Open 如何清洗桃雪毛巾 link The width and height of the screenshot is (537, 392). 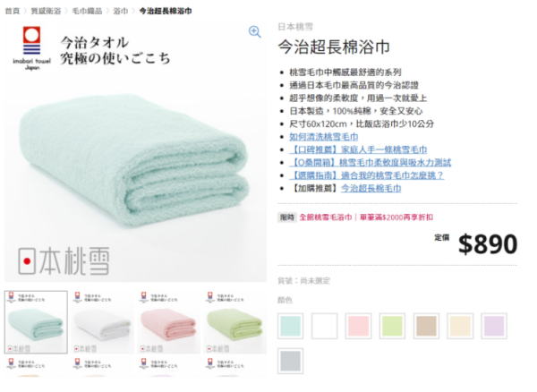323,137
